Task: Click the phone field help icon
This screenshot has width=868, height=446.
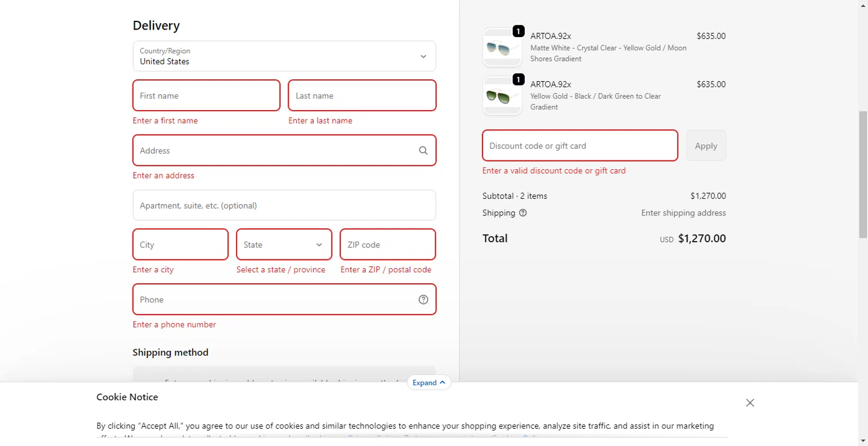Action: pyautogui.click(x=423, y=299)
